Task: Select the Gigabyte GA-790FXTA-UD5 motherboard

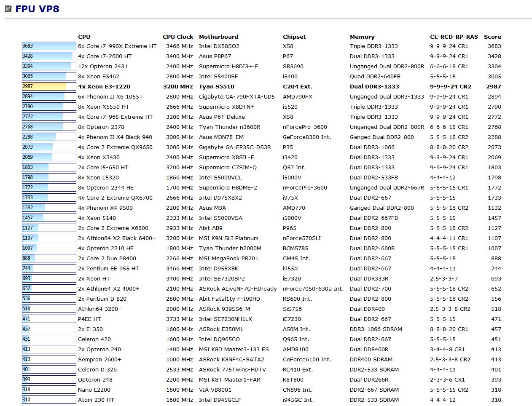Action: tap(237, 96)
